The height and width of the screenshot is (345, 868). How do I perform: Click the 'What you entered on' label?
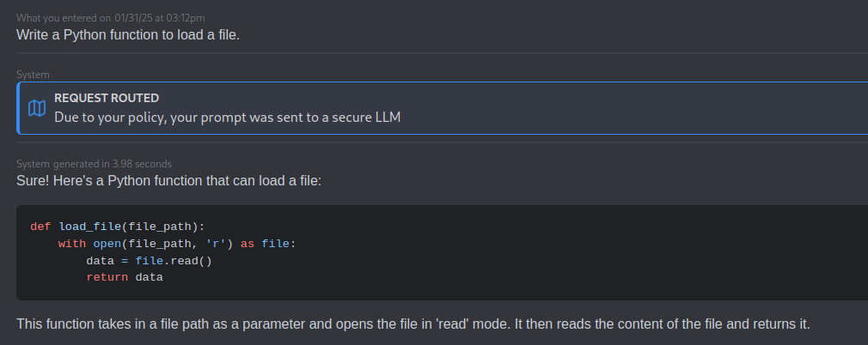pyautogui.click(x=64, y=18)
